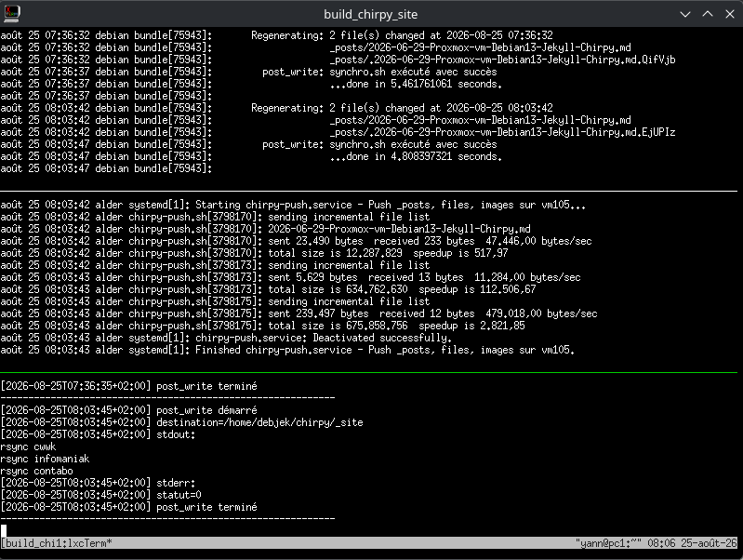Click the file name ending in .md.EjUPIz
This screenshot has width=743, height=560.
[x=502, y=132]
